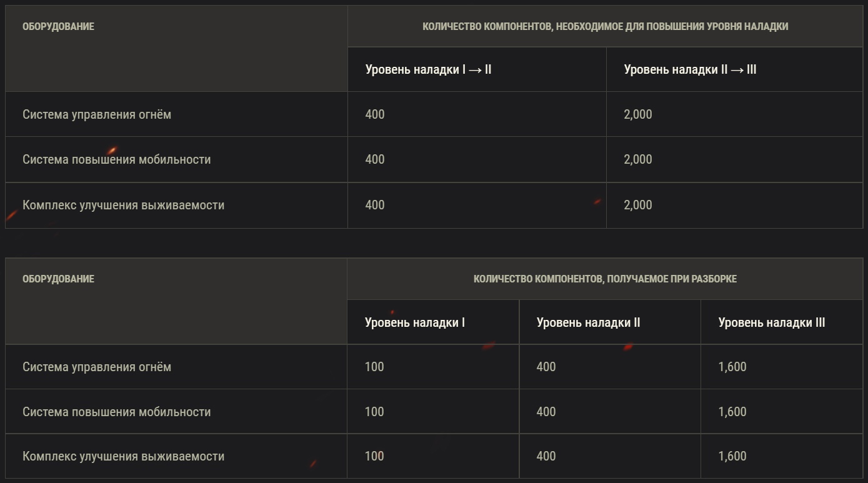Click 'Комплекс улучшения выживаемости' label in bottom table
Image resolution: width=868 pixels, height=483 pixels.
point(123,456)
